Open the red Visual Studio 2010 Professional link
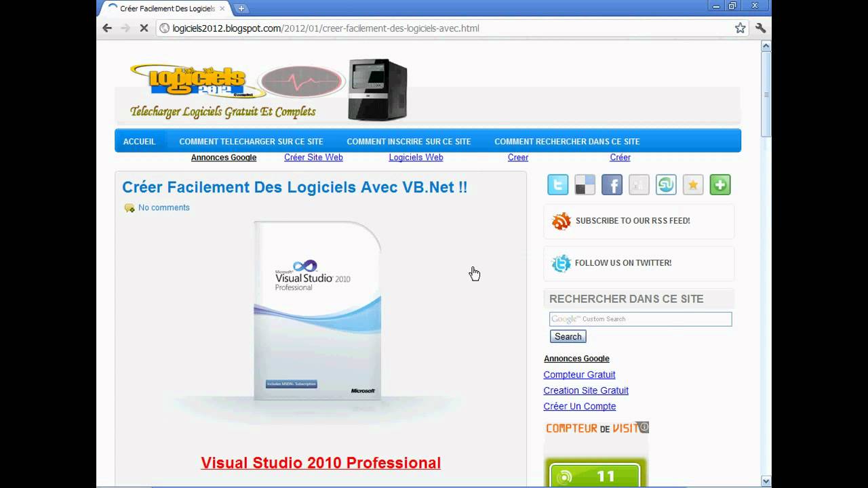The image size is (868, 488). [321, 463]
